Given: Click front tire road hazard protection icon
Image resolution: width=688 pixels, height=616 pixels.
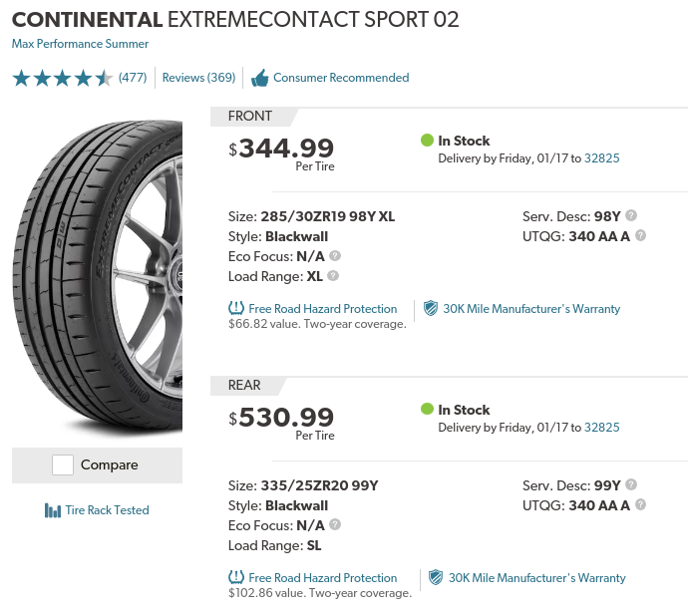Looking at the screenshot, I should (236, 308).
